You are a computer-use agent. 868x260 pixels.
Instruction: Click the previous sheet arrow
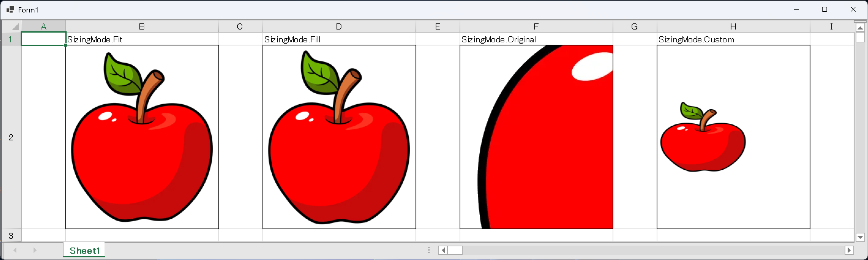click(x=15, y=250)
